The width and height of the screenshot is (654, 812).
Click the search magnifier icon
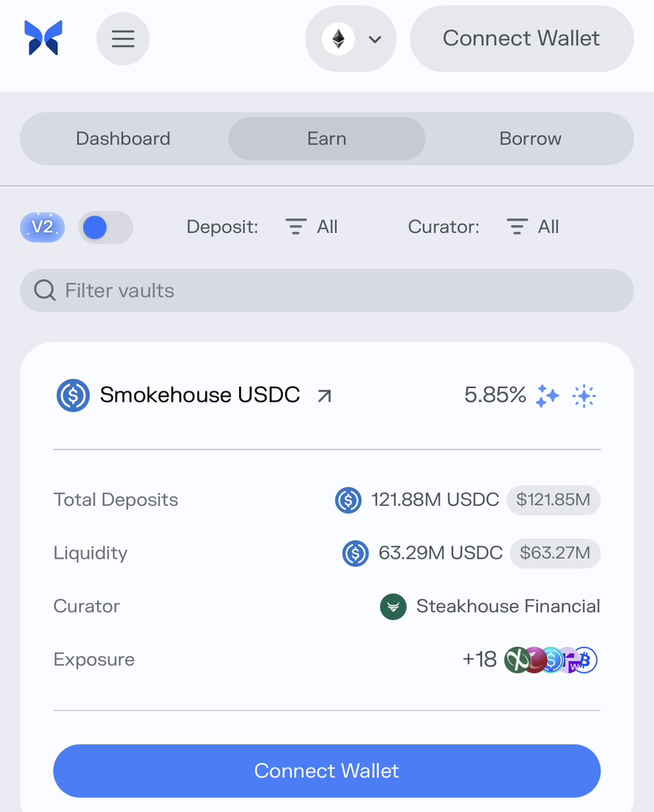(45, 290)
